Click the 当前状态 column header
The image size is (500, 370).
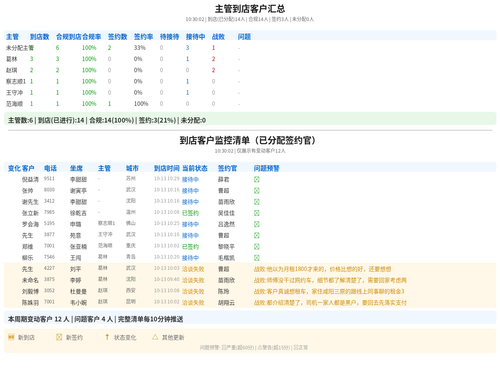(195, 168)
